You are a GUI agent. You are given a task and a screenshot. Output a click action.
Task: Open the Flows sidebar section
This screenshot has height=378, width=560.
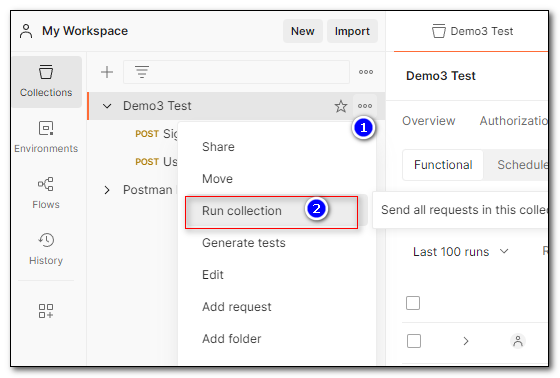click(x=46, y=193)
